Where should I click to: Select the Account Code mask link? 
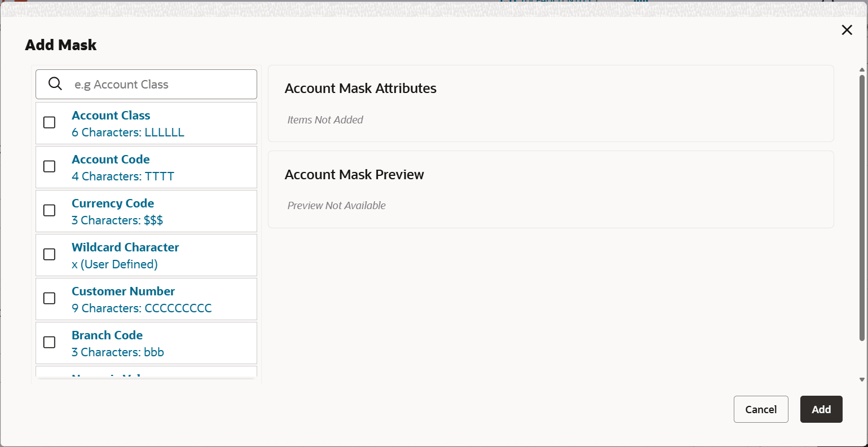(111, 160)
